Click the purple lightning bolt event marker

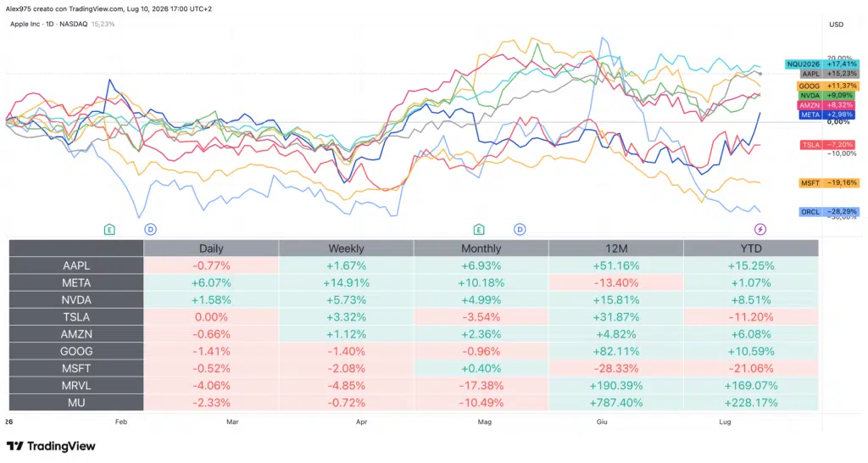pos(760,229)
